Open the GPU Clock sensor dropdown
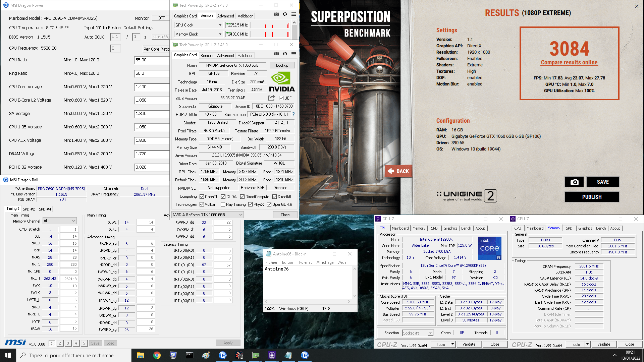The height and width of the screenshot is (362, 644). [x=198, y=25]
